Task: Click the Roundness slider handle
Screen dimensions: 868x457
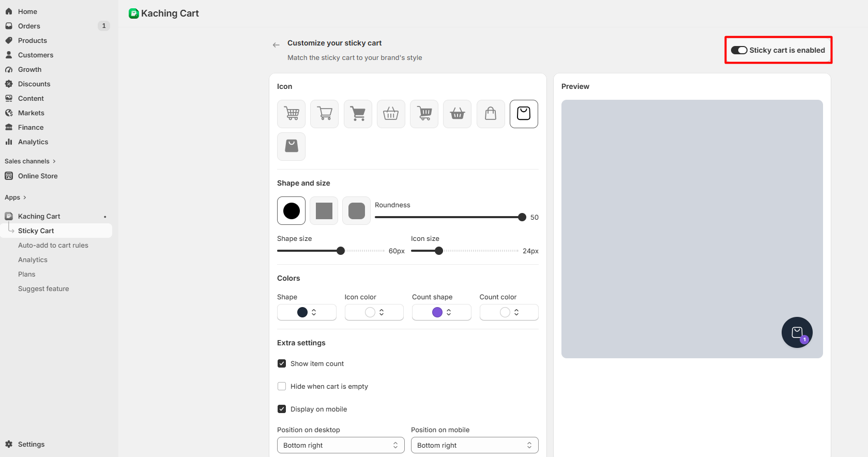Action: pos(522,217)
